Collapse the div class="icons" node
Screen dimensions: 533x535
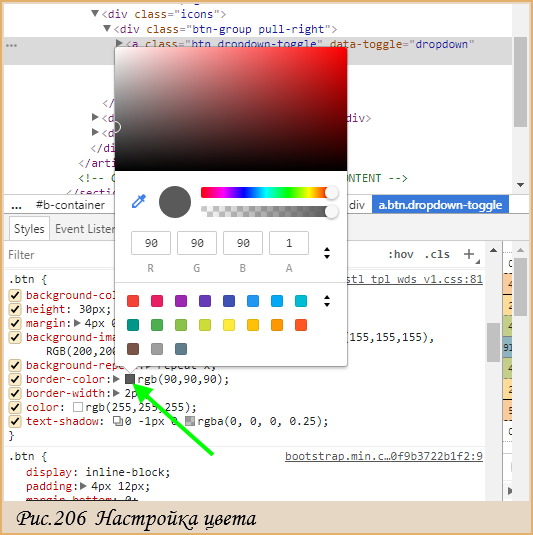[95, 13]
